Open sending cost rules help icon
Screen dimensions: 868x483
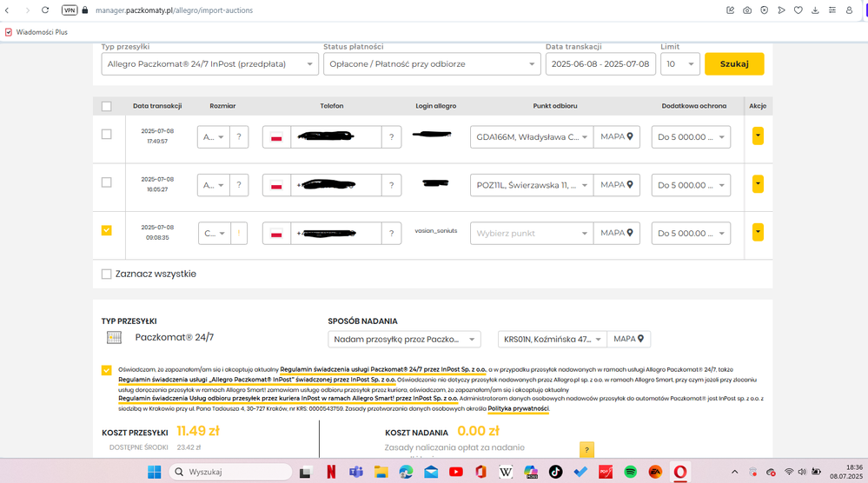point(586,449)
